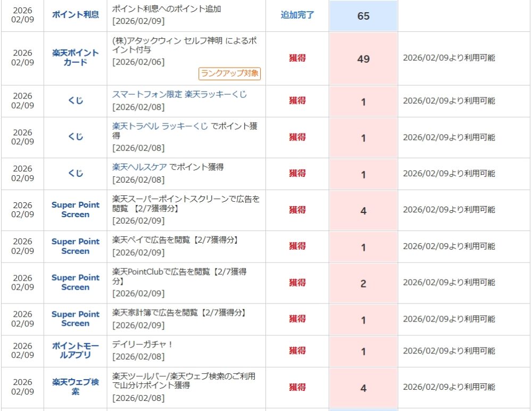Click the デイリーガチャ！ description text
The width and height of the screenshot is (532, 411).
point(143,344)
